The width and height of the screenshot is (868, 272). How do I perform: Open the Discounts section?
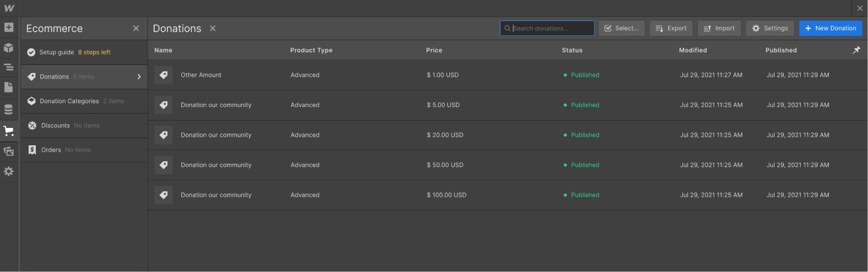tap(56, 125)
